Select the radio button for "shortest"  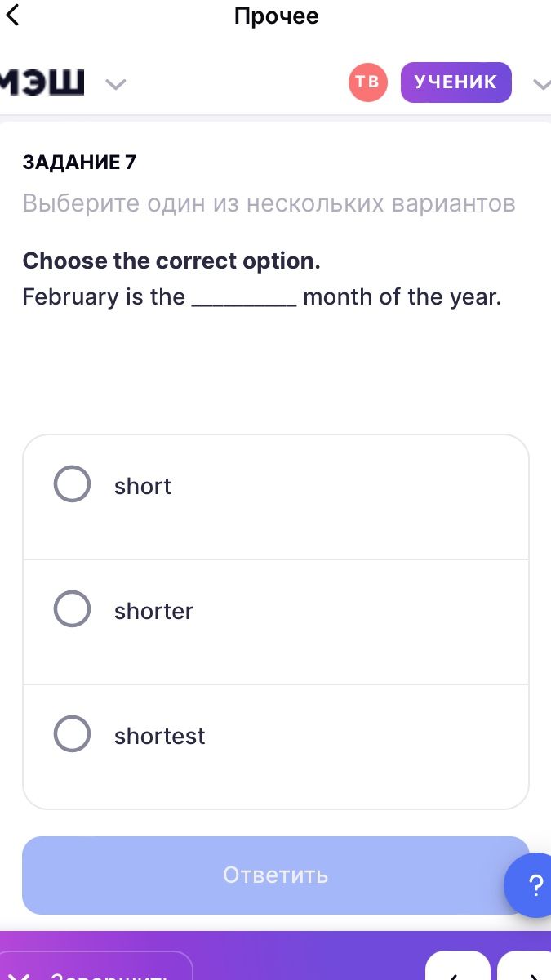click(72, 734)
